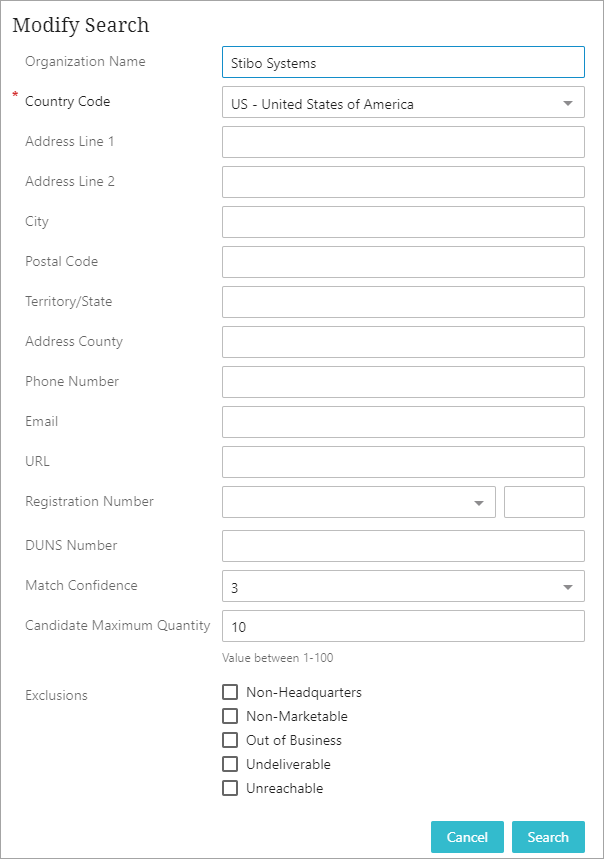Open the Match Confidence dropdown
The height and width of the screenshot is (859, 604).
403,586
